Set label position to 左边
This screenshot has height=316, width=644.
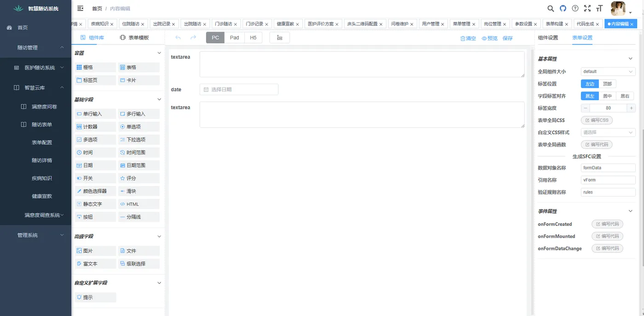(x=590, y=84)
